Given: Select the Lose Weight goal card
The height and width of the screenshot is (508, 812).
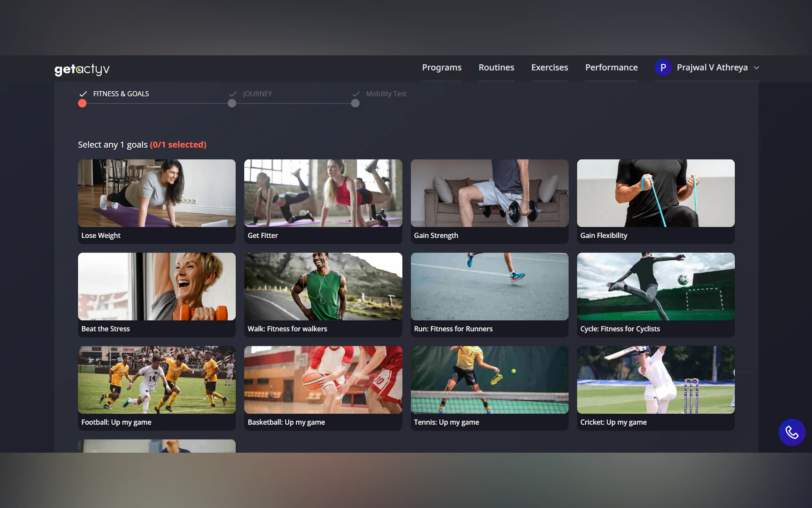Looking at the screenshot, I should [157, 201].
